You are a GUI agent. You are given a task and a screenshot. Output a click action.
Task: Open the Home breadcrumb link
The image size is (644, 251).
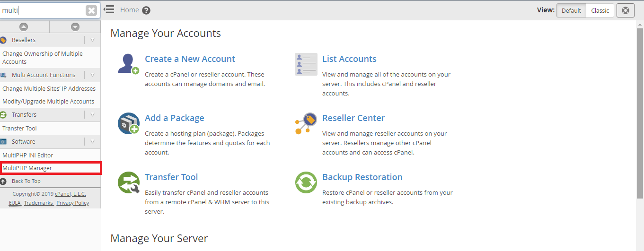click(x=130, y=9)
